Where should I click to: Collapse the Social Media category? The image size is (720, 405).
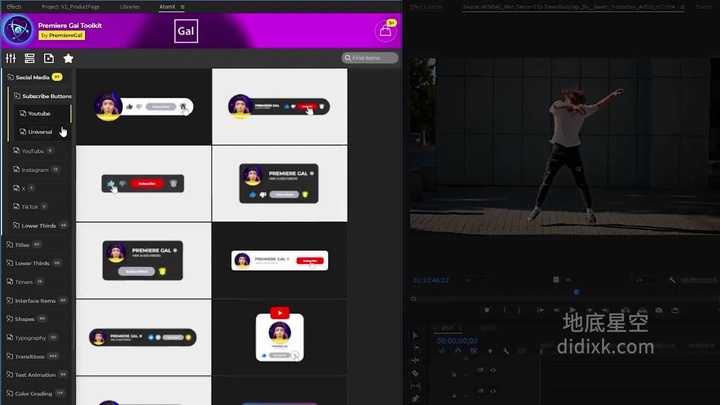tap(32, 77)
